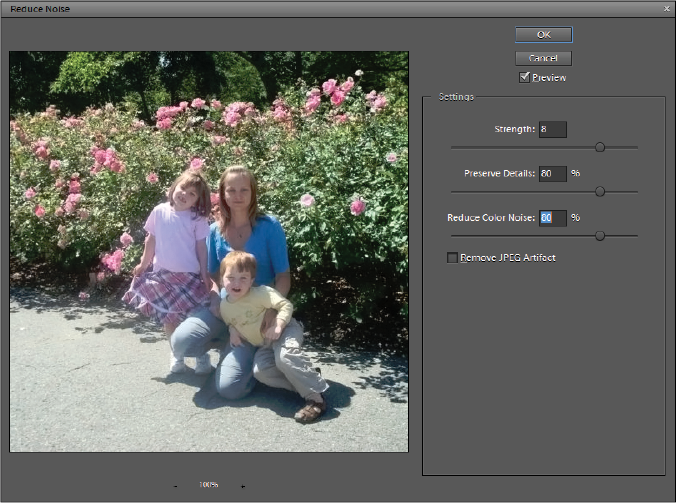The width and height of the screenshot is (680, 503).
Task: Close the Reduce Noise dialog
Action: 667,8
